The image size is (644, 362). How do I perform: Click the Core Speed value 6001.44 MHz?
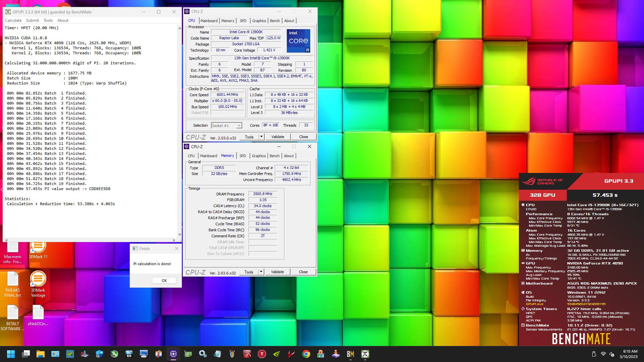227,95
